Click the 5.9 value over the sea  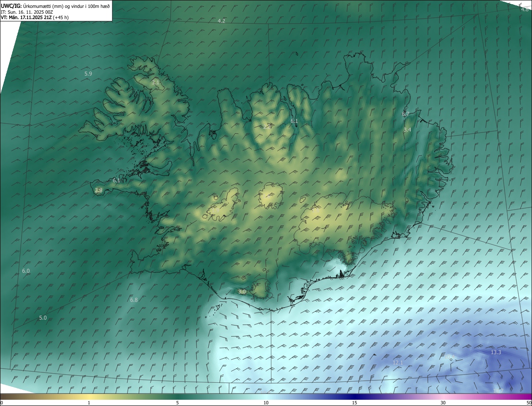[x=88, y=73]
